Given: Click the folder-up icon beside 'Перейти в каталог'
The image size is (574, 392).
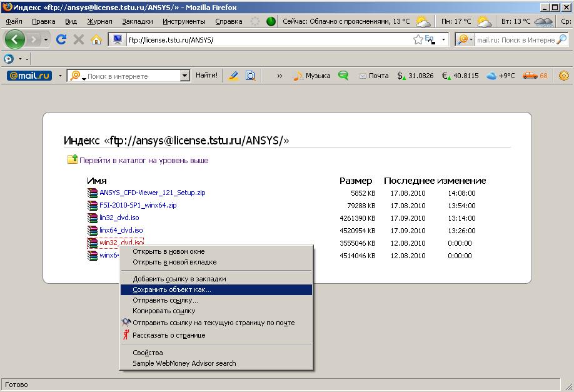Looking at the screenshot, I should coord(73,159).
